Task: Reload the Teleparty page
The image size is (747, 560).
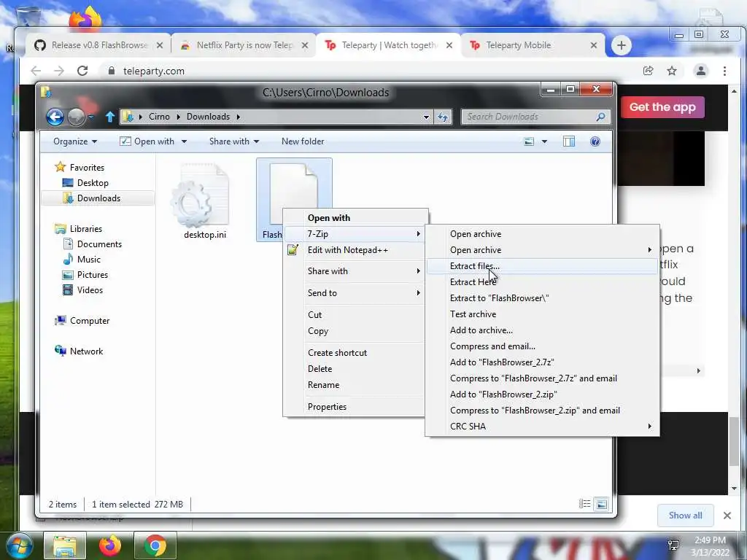Action: 82,71
